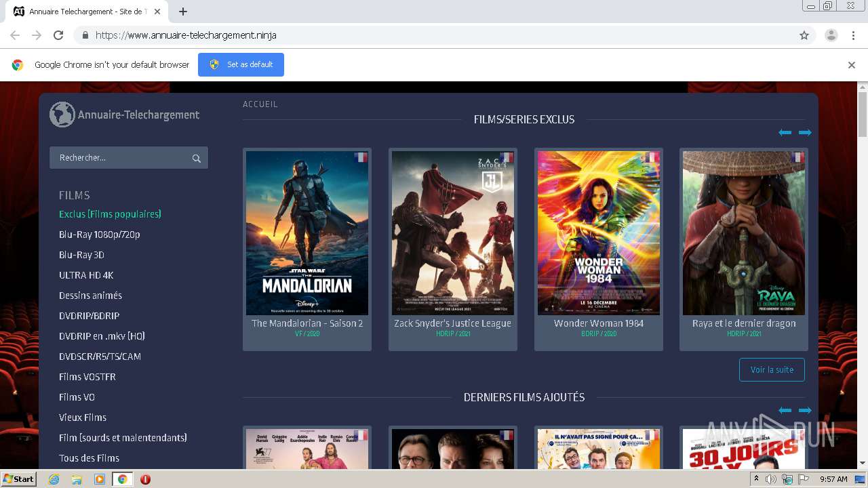Open Raya et le dernier dragon poster
This screenshot has width=868, height=488.
744,233
